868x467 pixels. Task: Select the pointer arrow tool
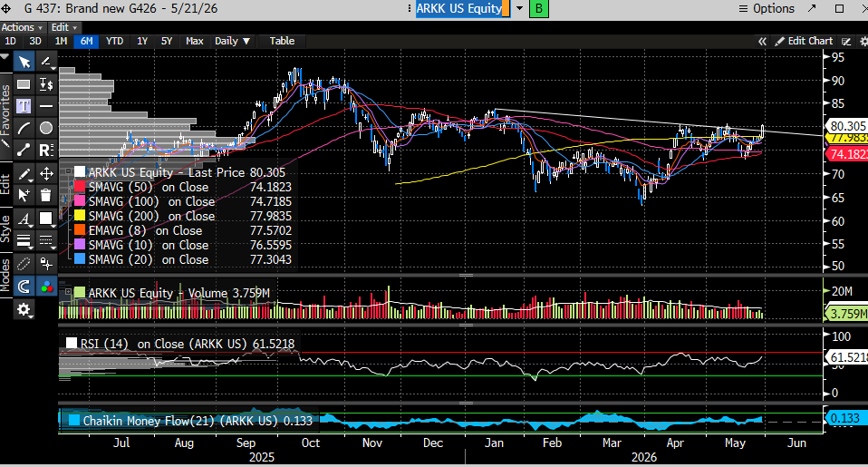coord(24,62)
